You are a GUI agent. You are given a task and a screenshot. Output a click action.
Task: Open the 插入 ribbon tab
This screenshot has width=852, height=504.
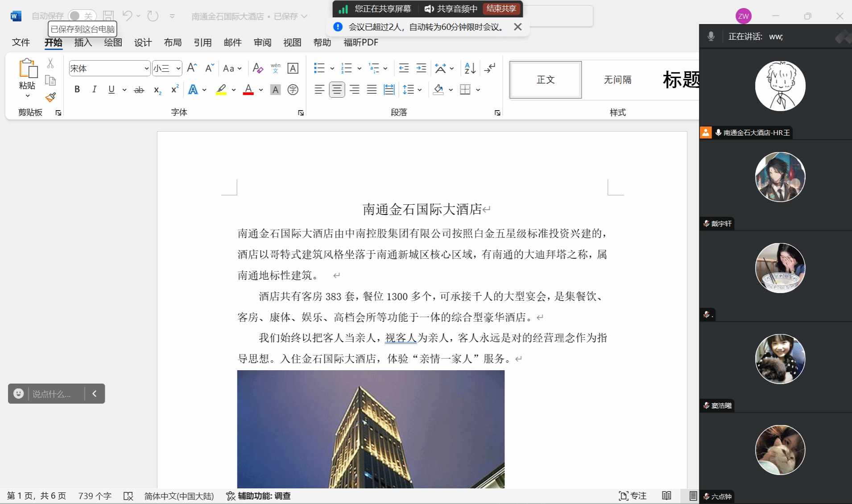83,42
